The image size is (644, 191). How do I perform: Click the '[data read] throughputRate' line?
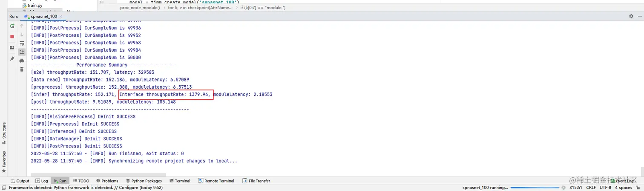[x=110, y=80]
